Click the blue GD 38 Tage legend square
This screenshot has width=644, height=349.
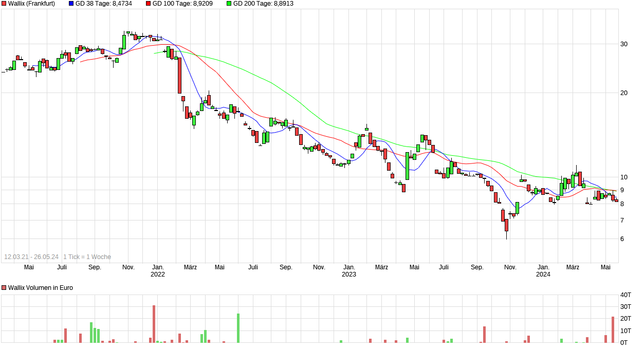coord(71,4)
